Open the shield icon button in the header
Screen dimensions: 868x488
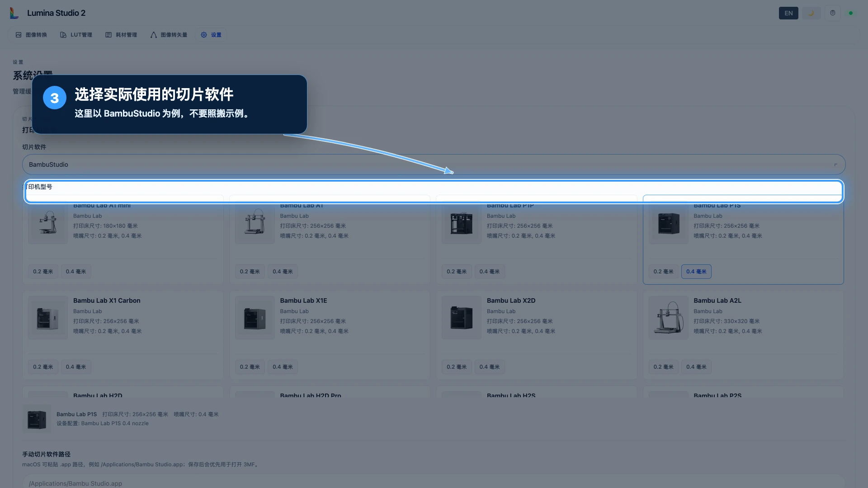coord(833,13)
